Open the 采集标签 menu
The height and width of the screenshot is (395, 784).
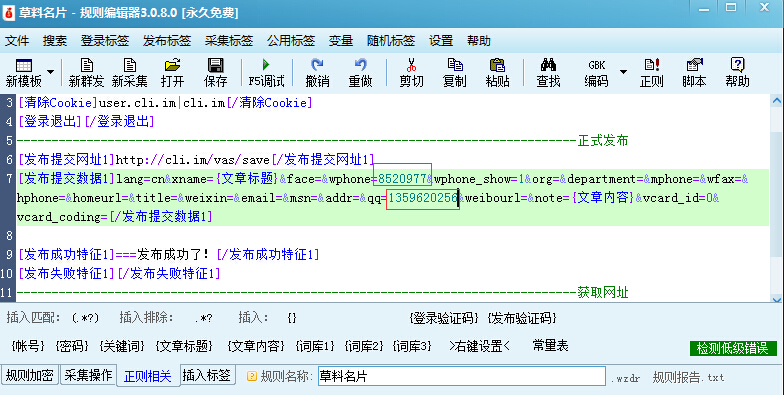(228, 40)
